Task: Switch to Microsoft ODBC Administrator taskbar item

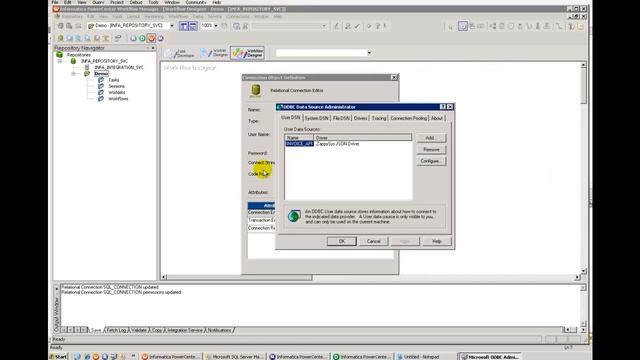Action: pyautogui.click(x=490, y=357)
